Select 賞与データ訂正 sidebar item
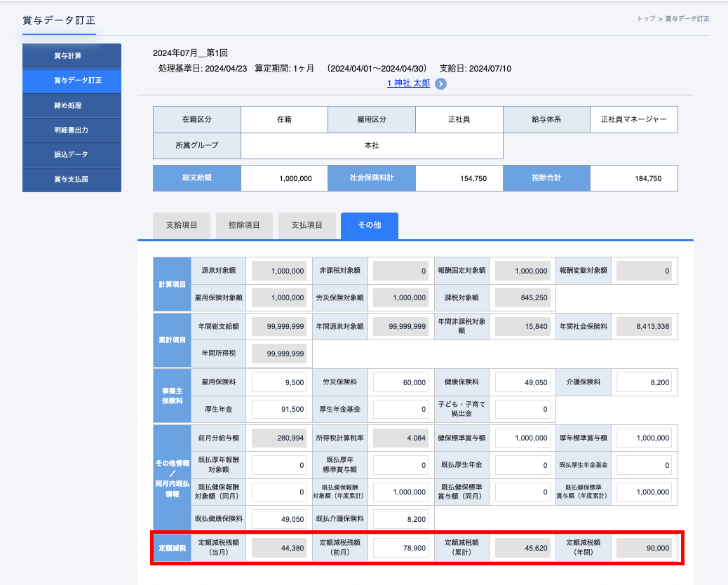Image resolution: width=728 pixels, height=585 pixels. click(x=72, y=81)
